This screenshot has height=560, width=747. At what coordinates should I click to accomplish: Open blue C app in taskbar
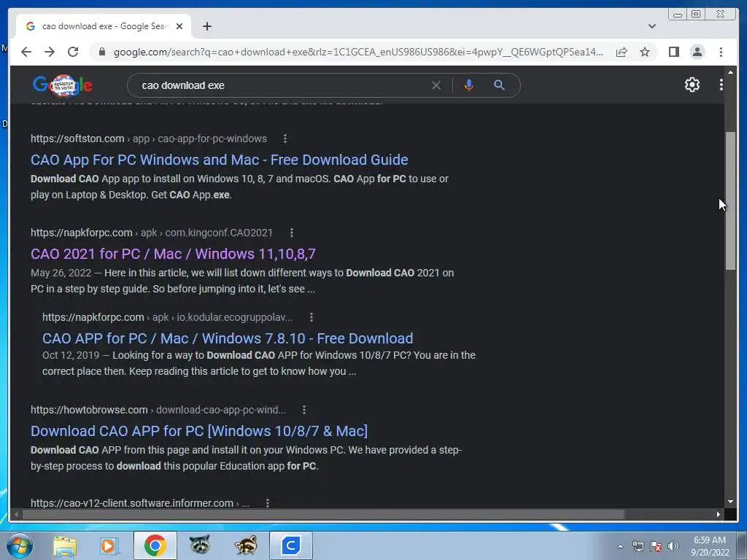[x=290, y=545]
